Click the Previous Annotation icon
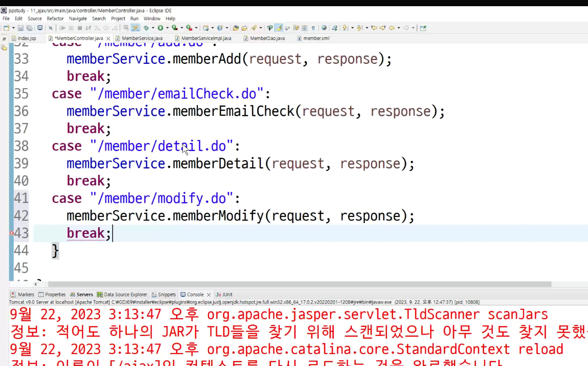The height and width of the screenshot is (366, 588). pyautogui.click(x=359, y=28)
